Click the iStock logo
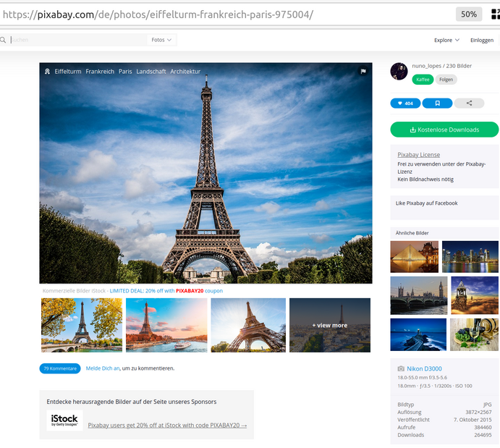The height and width of the screenshot is (448, 500). point(64,420)
